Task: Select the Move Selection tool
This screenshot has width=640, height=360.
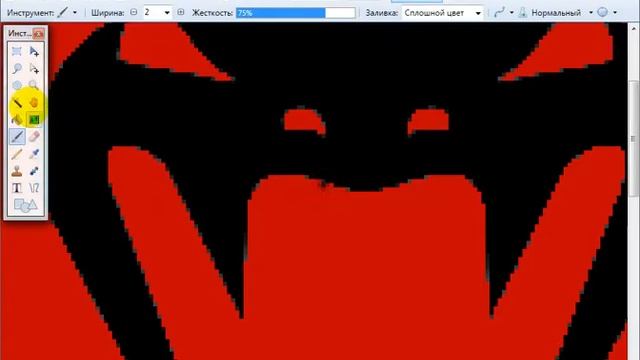Action: coord(34,69)
